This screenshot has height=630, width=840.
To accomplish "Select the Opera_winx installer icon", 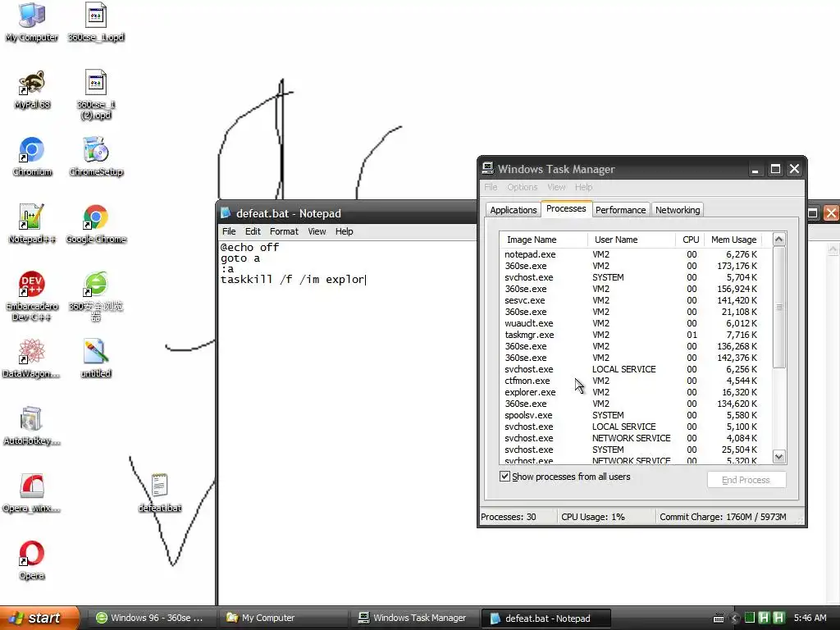I will coord(32,493).
